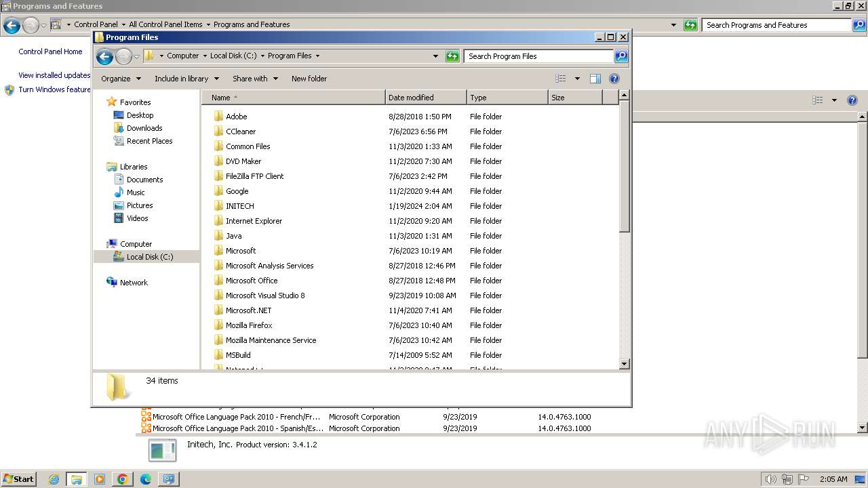This screenshot has height=488, width=868.
Task: Click the Search Programs and Features field
Action: [776, 25]
